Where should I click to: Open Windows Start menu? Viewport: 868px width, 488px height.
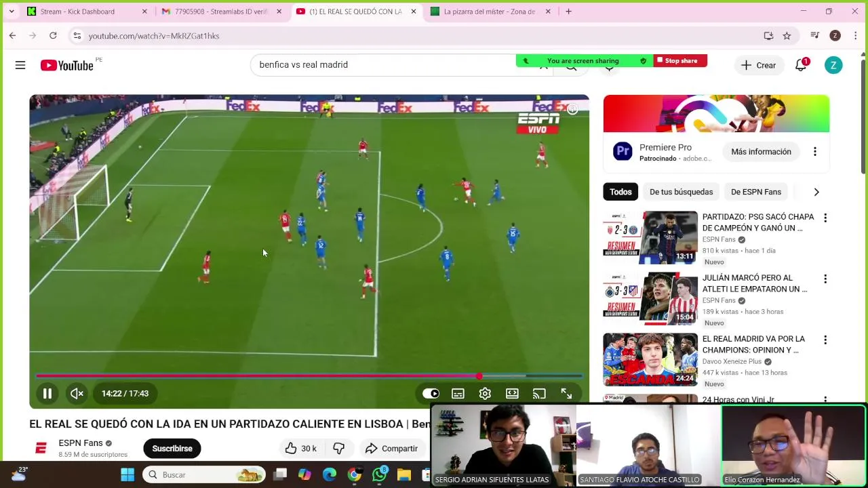(x=127, y=474)
